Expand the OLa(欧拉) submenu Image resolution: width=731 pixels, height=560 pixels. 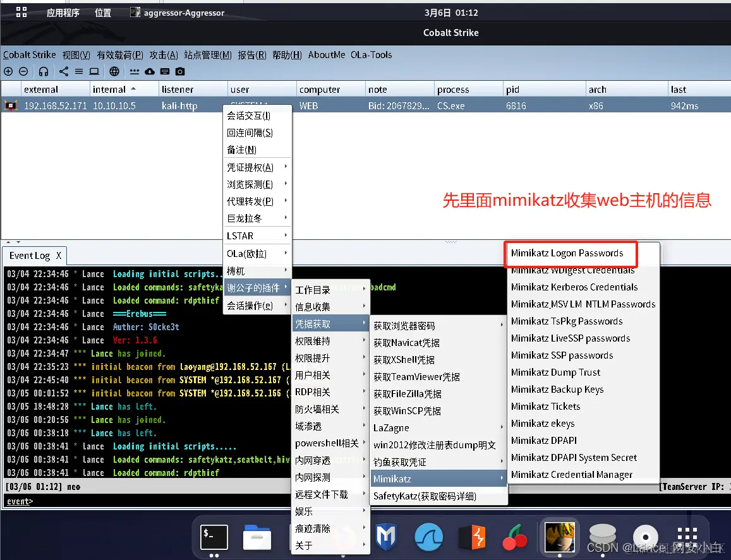pos(257,253)
